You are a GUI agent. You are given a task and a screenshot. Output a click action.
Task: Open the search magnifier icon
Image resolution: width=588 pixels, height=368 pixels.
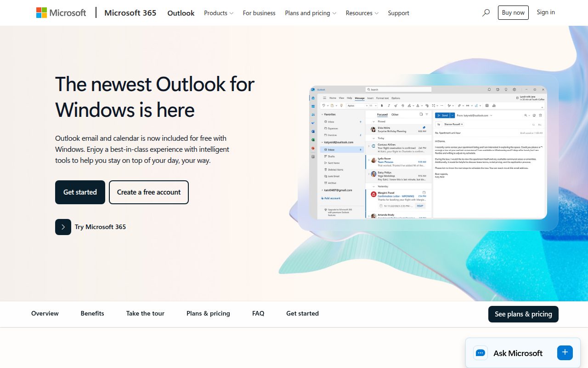486,13
